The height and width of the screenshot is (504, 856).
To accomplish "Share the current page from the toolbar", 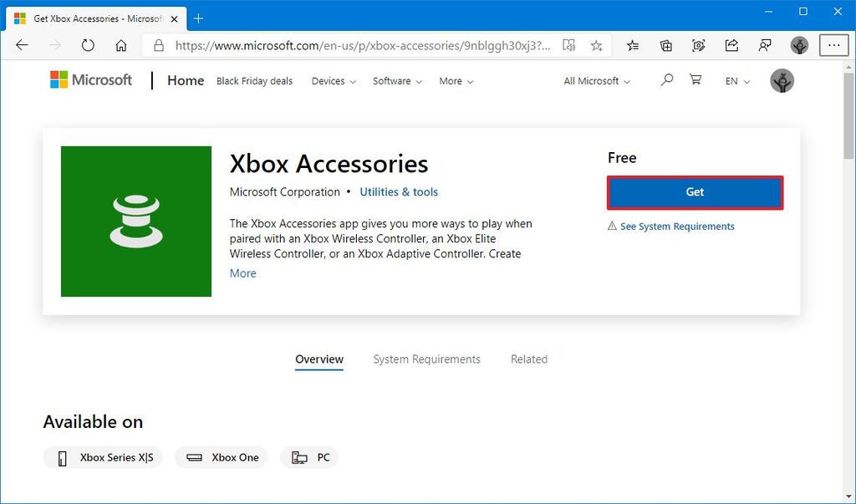I will tap(731, 45).
